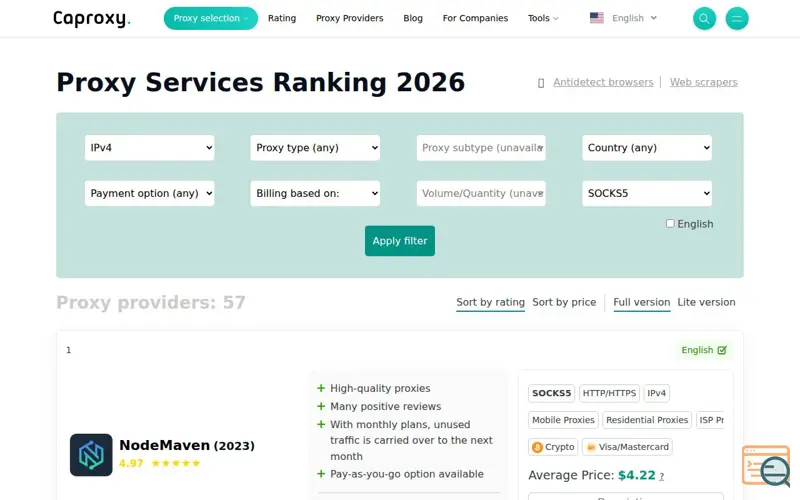
Task: Open the IPv4 dropdown
Action: [x=149, y=148]
